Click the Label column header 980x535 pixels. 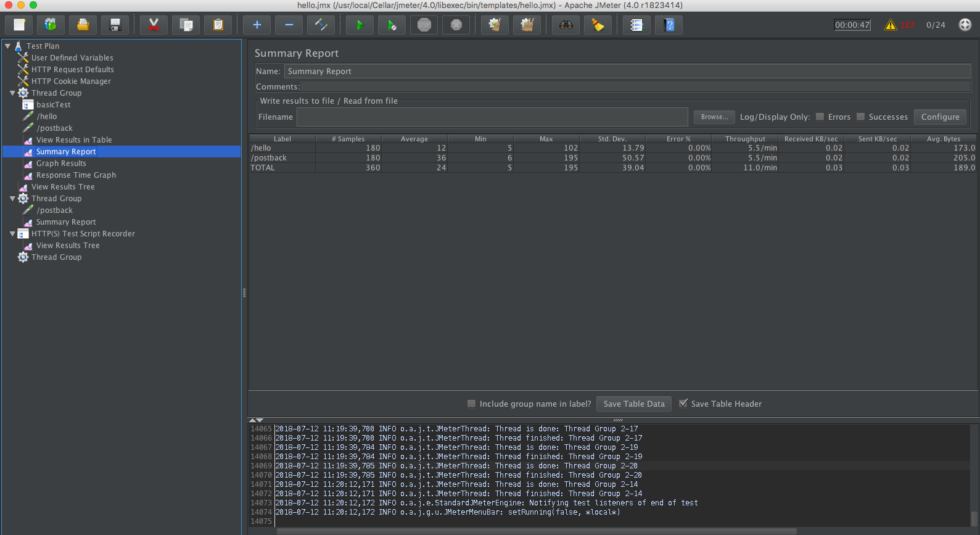coord(282,139)
